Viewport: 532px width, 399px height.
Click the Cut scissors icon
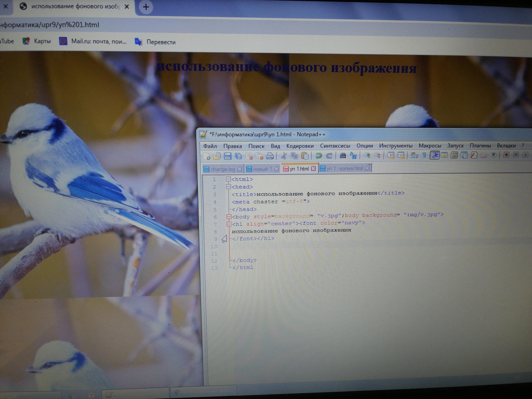point(284,156)
